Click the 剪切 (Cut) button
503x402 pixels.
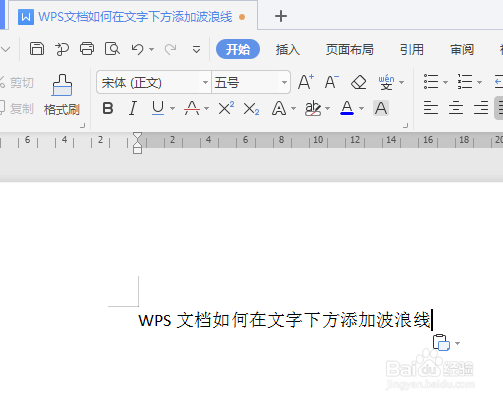click(17, 82)
